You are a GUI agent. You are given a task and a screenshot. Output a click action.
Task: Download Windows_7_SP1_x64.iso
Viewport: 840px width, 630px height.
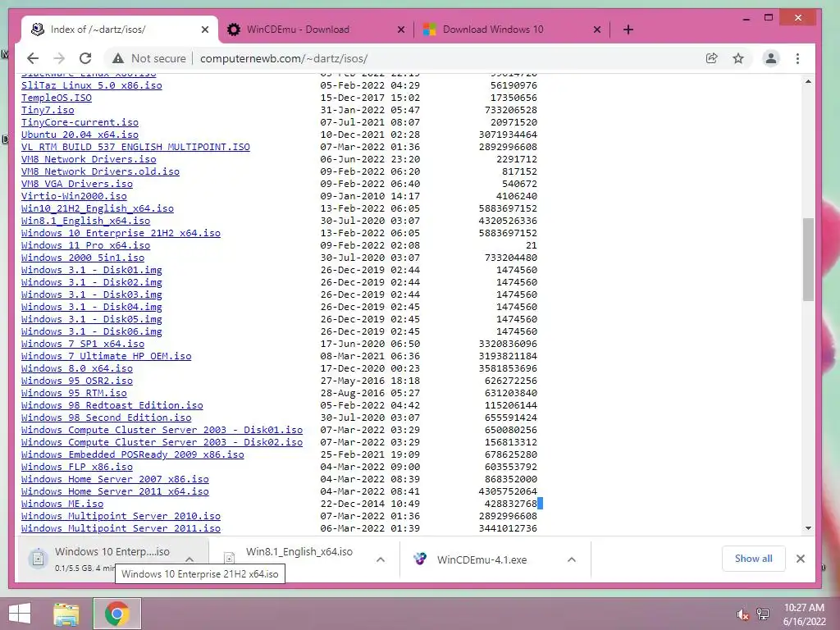pyautogui.click(x=83, y=344)
